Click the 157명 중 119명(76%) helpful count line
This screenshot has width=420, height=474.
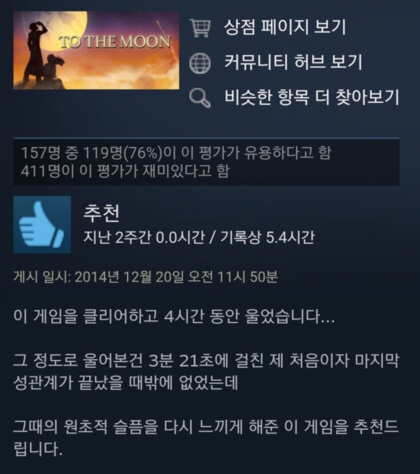[x=176, y=153]
